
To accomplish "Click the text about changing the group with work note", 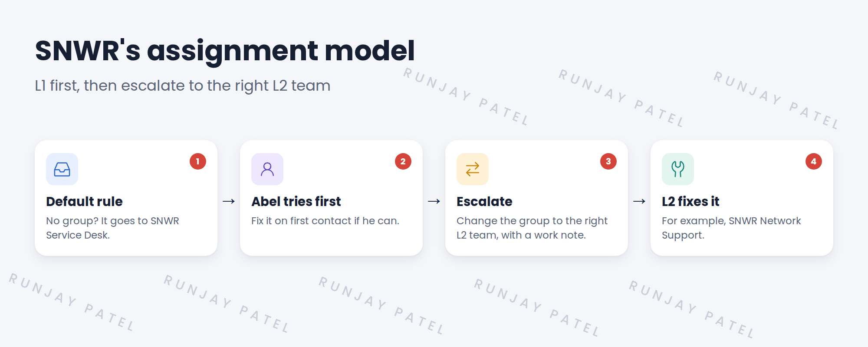I will 532,228.
